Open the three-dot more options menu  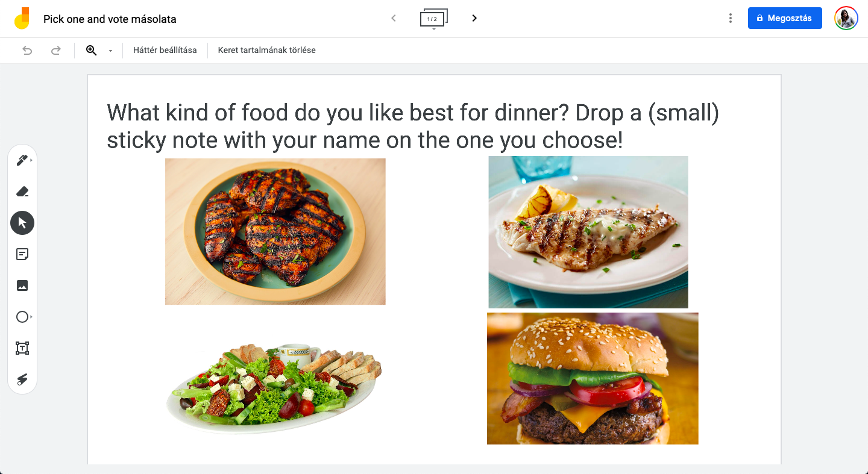coord(731,18)
